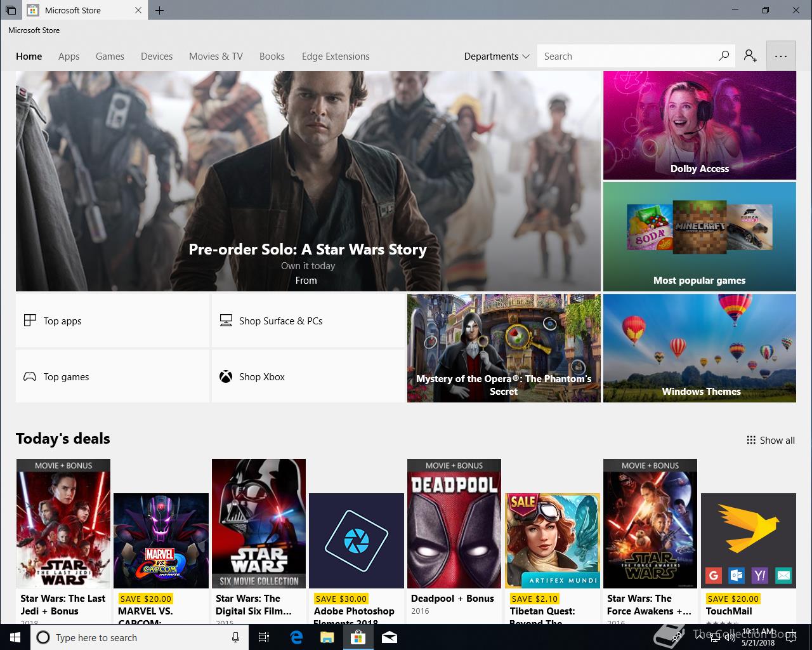Open the Mail app from taskbar
This screenshot has height=650, width=812.
point(390,637)
